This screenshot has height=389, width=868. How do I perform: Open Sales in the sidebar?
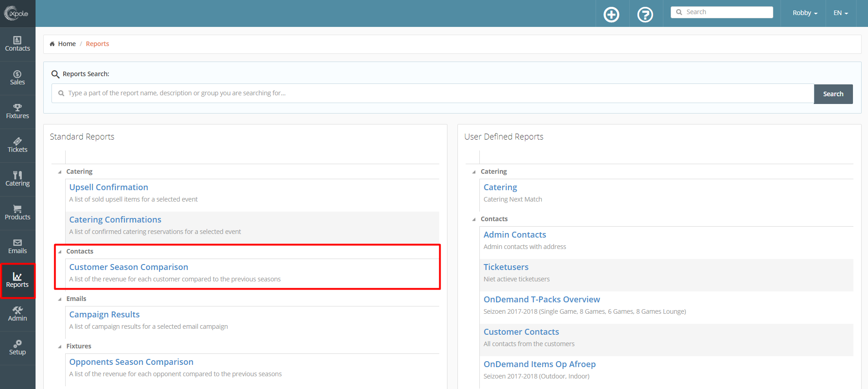click(x=17, y=78)
